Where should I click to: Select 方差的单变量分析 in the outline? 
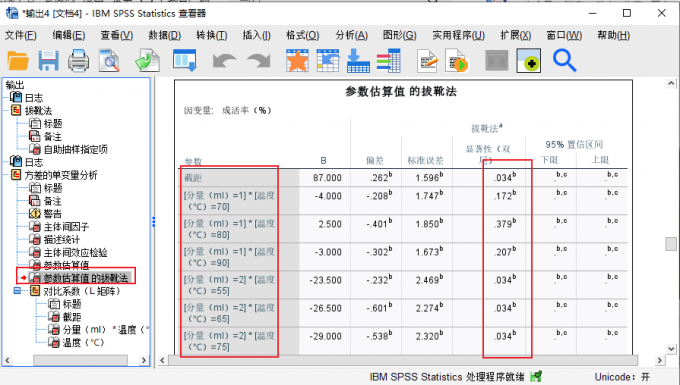click(x=61, y=175)
